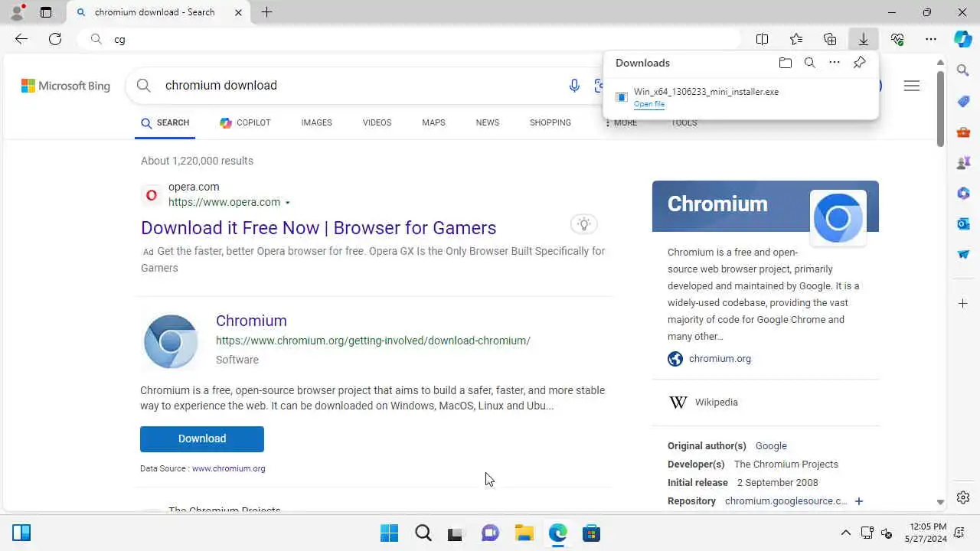Click the Downloads arrow icon in the toolbar
This screenshot has width=980, height=551.
[x=864, y=39]
